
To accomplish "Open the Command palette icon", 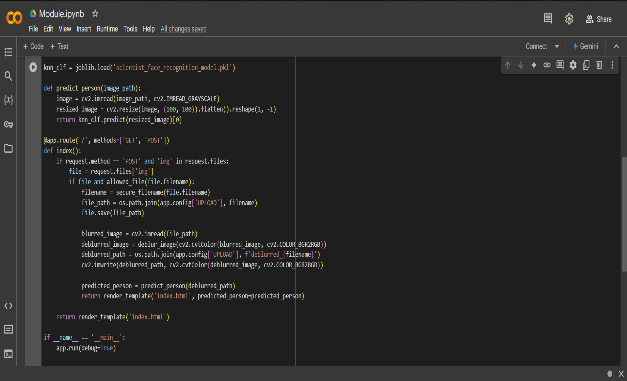I will [8, 329].
